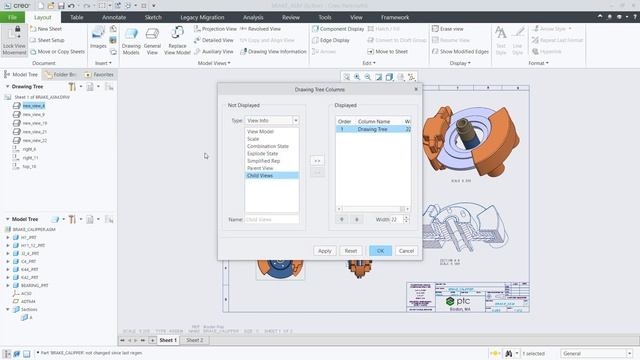640x360 pixels.
Task: Select Parent View in Not Displayed list
Action: [x=272, y=168]
